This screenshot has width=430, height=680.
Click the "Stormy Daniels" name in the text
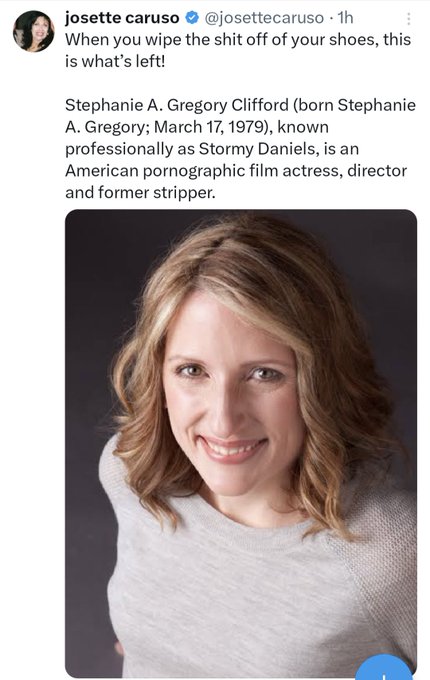[x=259, y=149]
